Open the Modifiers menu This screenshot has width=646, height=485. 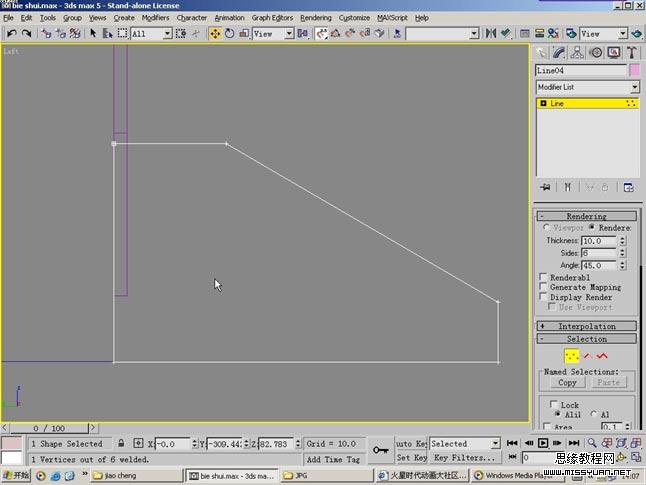pos(155,18)
